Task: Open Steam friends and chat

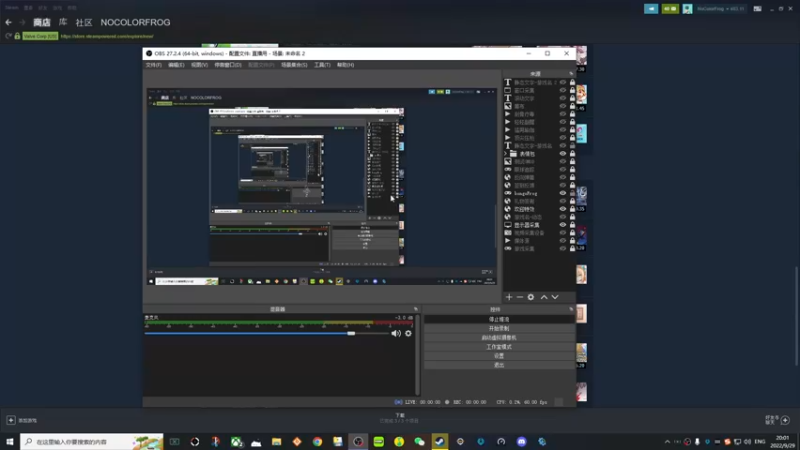Action: tap(777, 420)
